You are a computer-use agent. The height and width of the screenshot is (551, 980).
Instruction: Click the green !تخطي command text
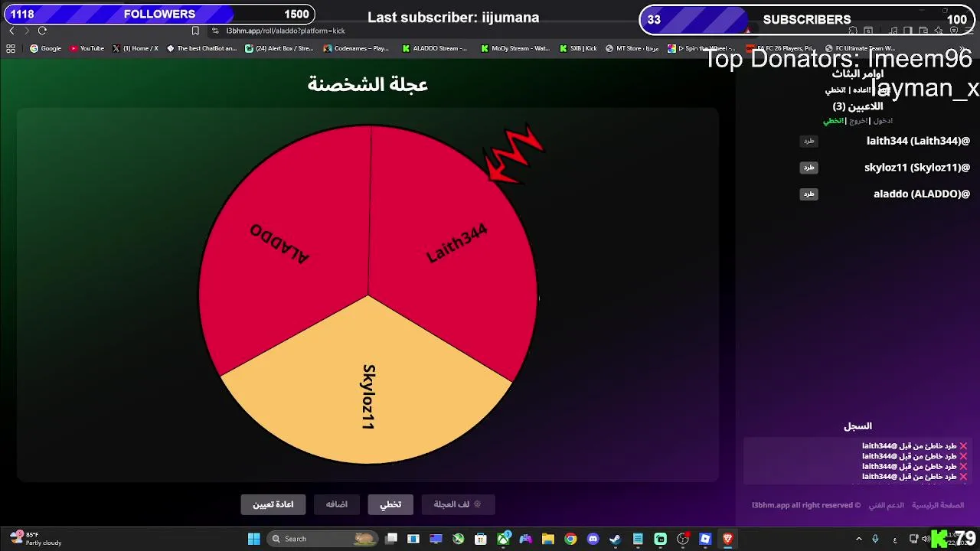[x=833, y=121]
